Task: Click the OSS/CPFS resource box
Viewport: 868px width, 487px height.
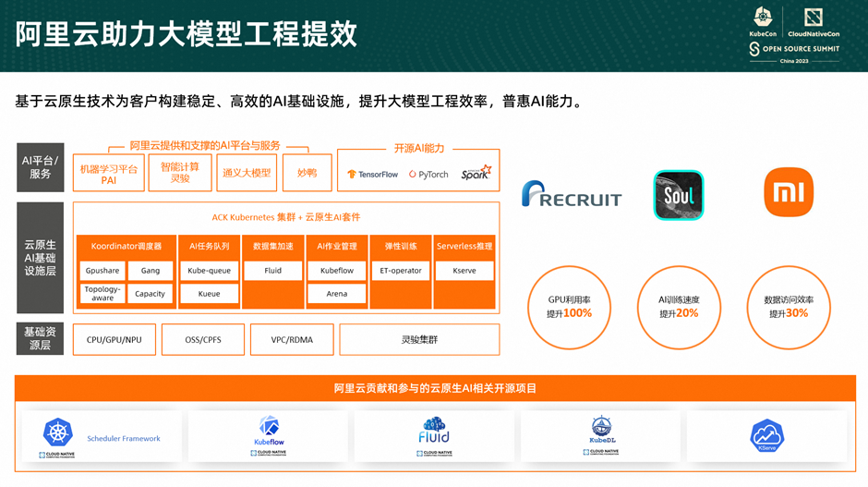Action: click(x=203, y=340)
